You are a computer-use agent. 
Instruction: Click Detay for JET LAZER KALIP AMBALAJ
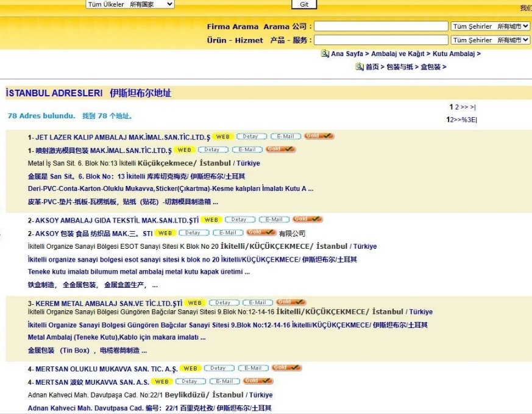click(252, 137)
